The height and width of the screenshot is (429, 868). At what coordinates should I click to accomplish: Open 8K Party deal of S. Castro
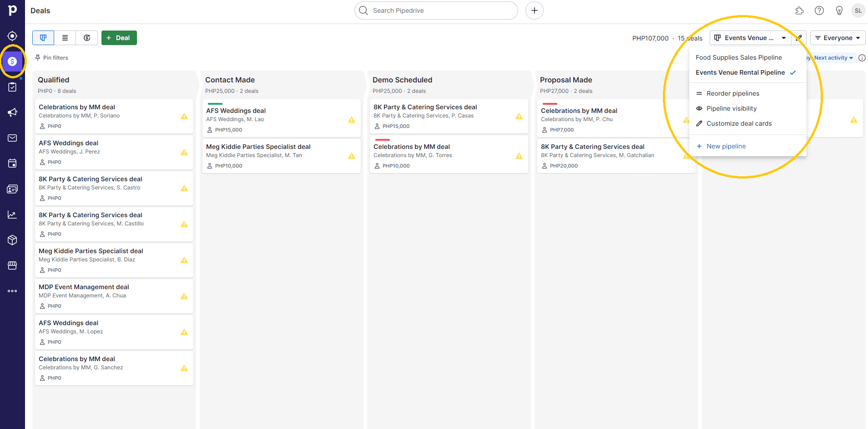pos(114,188)
